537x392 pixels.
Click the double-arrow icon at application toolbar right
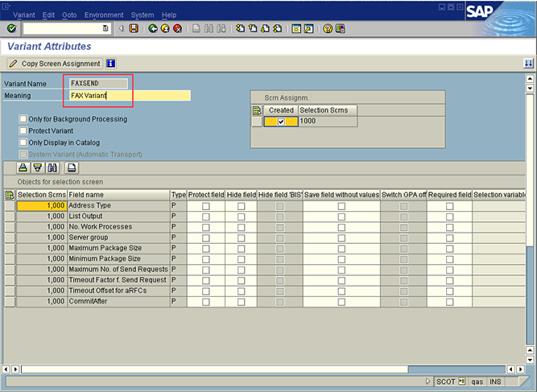[x=528, y=64]
